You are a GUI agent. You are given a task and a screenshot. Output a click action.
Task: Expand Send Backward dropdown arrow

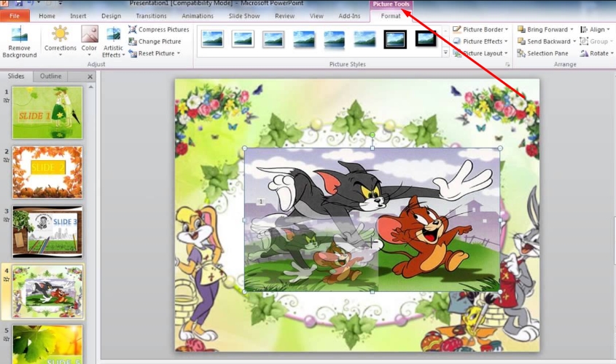(574, 41)
